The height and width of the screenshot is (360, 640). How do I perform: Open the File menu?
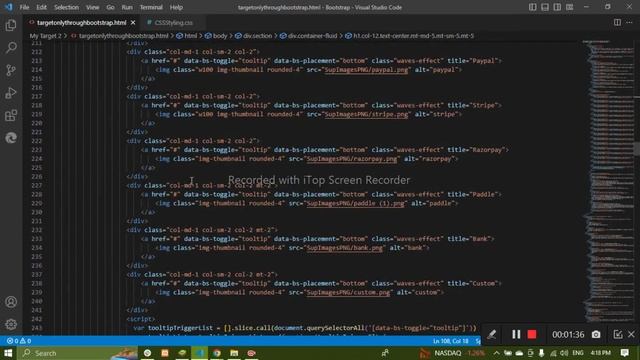[24, 7]
